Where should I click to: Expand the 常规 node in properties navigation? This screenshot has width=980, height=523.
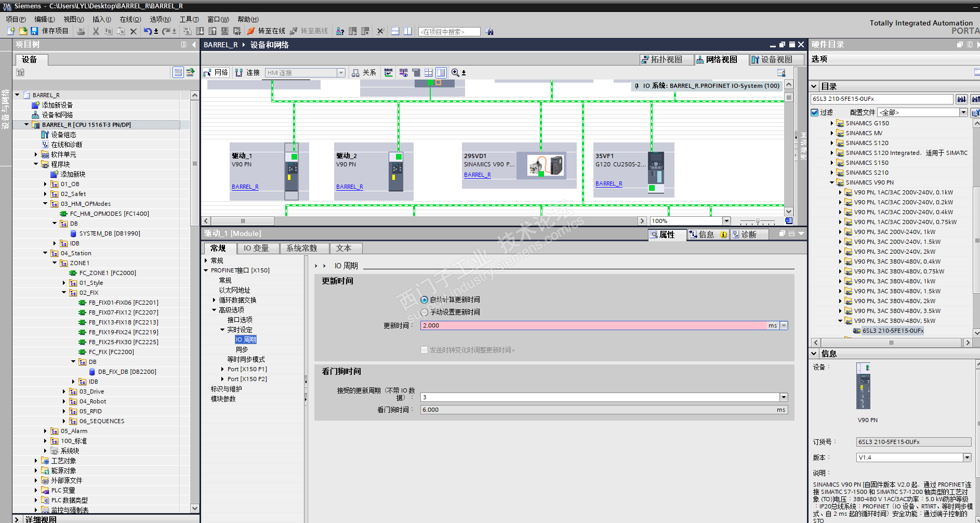click(x=207, y=260)
